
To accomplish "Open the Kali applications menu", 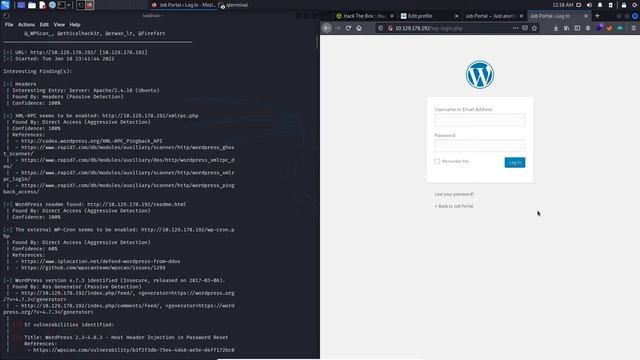I will (5, 5).
